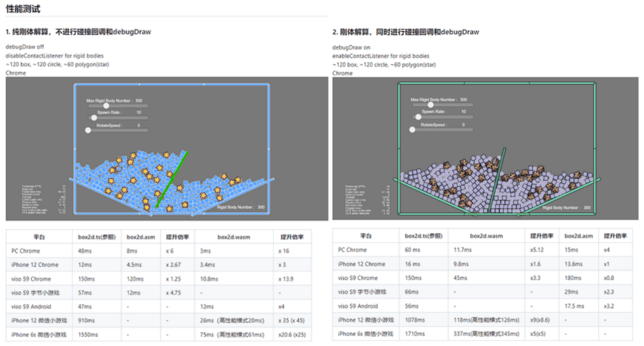
Task: Click the '118ms(高性能模式126ms)' cell
Action: click(x=487, y=320)
